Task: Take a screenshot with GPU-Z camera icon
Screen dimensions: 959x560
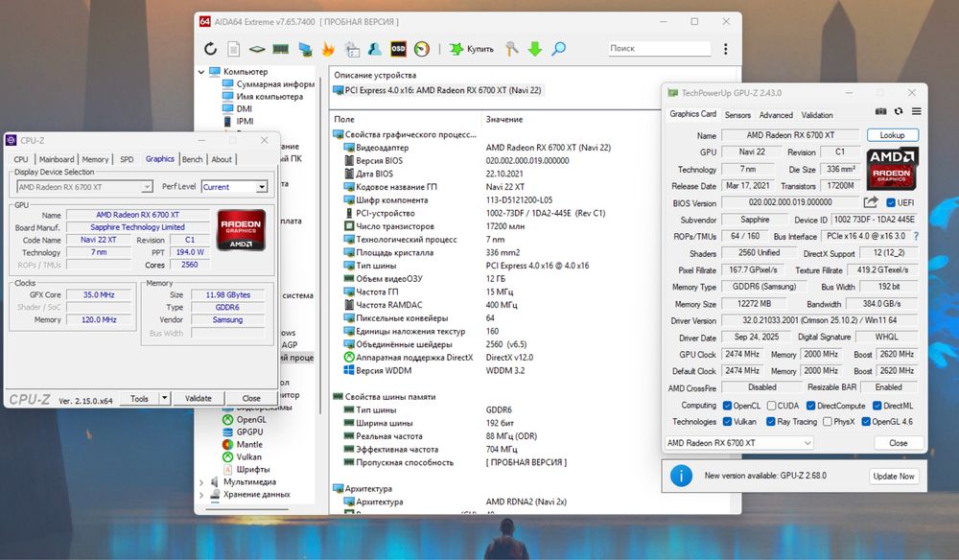Action: 880,111
